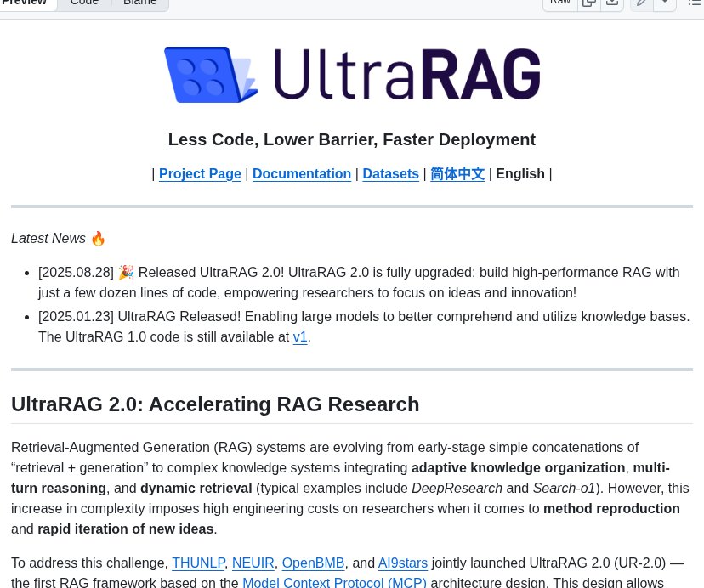Click the 'Less Code, Lower Barrier, Faster Deployment' tagline
This screenshot has height=588, width=704.
352,139
